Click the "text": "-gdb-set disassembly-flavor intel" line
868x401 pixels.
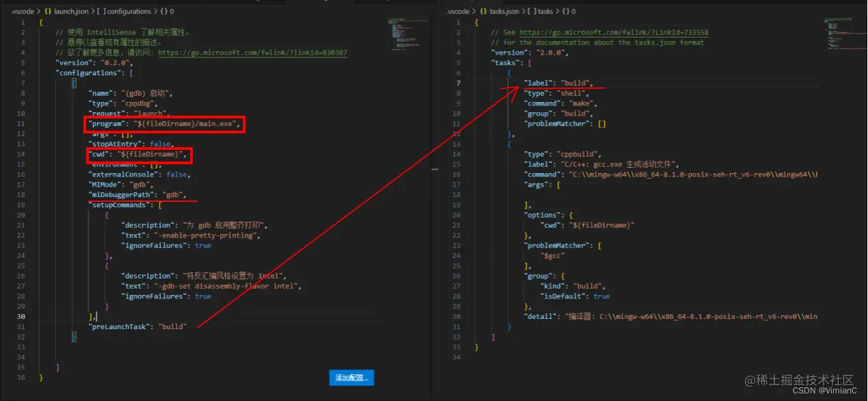click(211, 286)
